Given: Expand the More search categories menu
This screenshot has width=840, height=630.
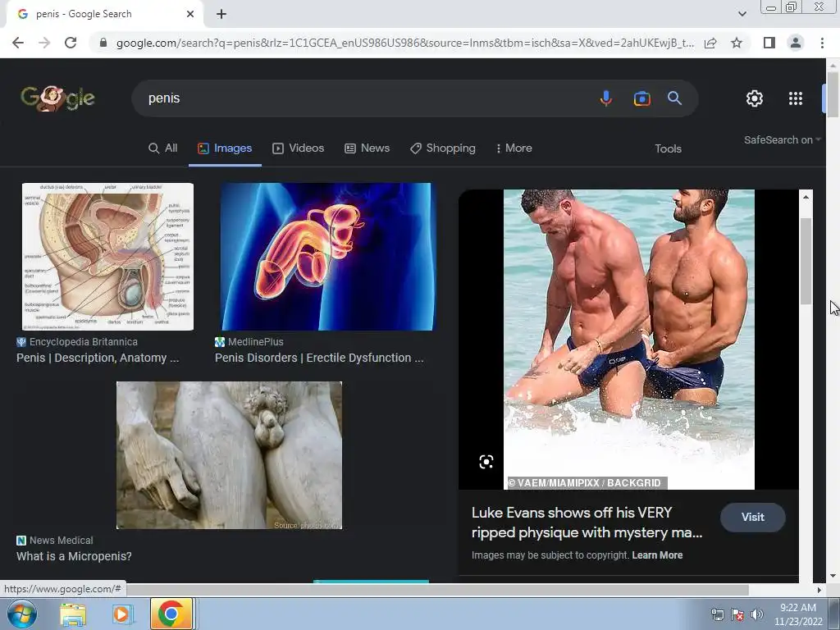Looking at the screenshot, I should click(x=514, y=148).
